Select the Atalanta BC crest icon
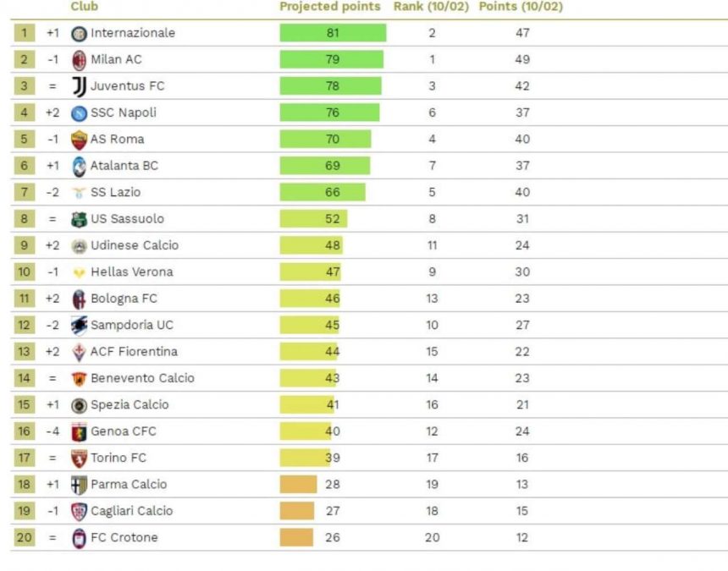Screen dimensions: 728x571 coord(79,166)
